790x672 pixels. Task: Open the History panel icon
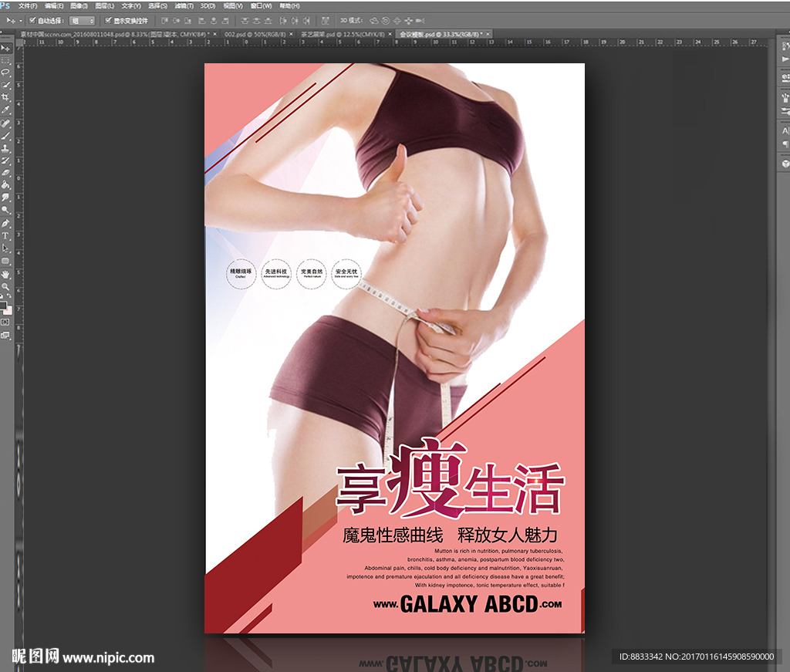click(785, 46)
